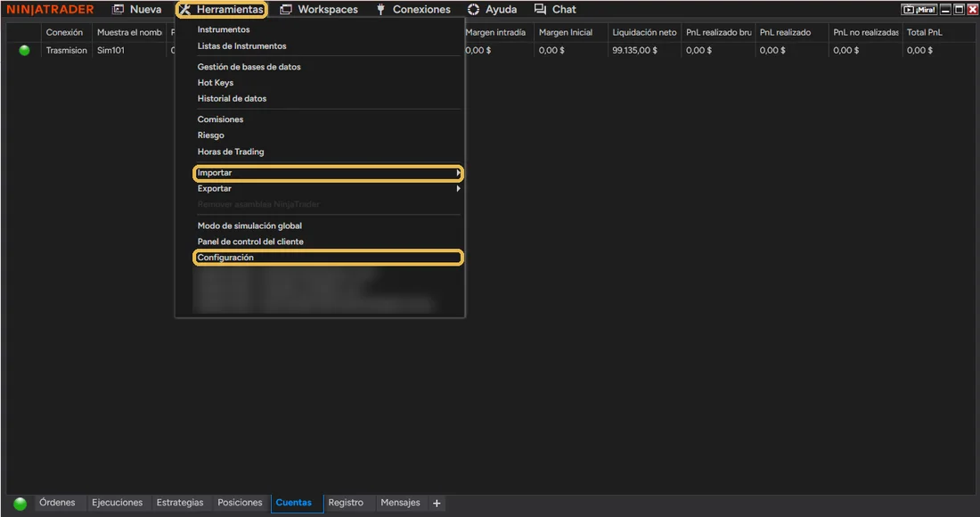Screen dimensions: 980x517
Task: Open Horas de Trading
Action: 231,152
